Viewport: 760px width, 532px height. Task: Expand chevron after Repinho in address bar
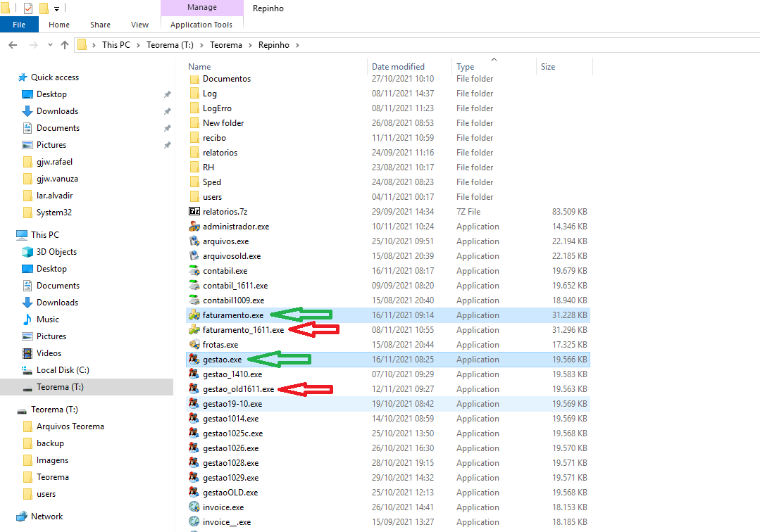point(298,45)
